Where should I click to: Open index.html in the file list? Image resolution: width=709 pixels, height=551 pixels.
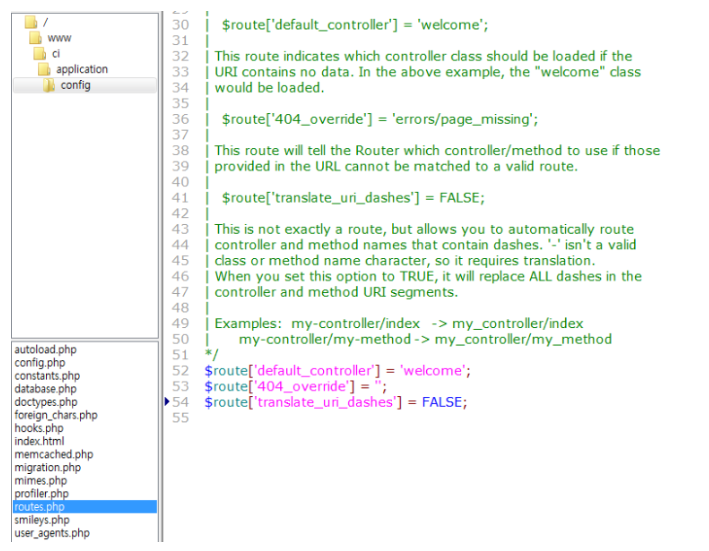[39, 441]
